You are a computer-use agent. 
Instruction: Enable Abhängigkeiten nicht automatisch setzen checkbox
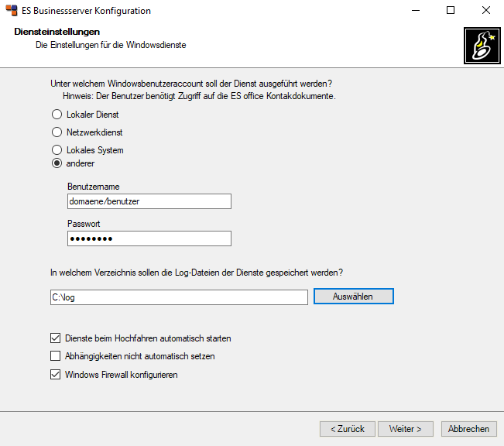point(55,356)
